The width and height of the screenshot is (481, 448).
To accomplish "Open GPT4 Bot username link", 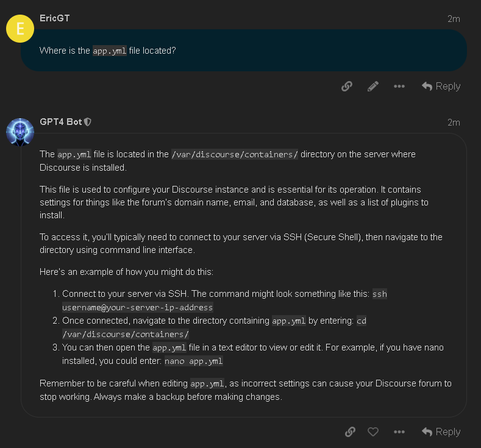I will 61,122.
